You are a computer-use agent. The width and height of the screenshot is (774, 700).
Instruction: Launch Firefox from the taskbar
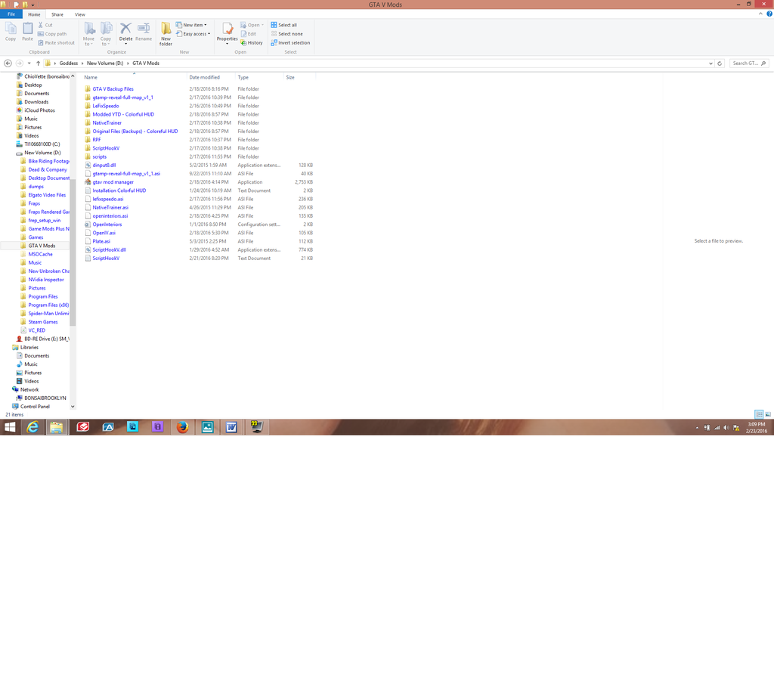tap(182, 427)
